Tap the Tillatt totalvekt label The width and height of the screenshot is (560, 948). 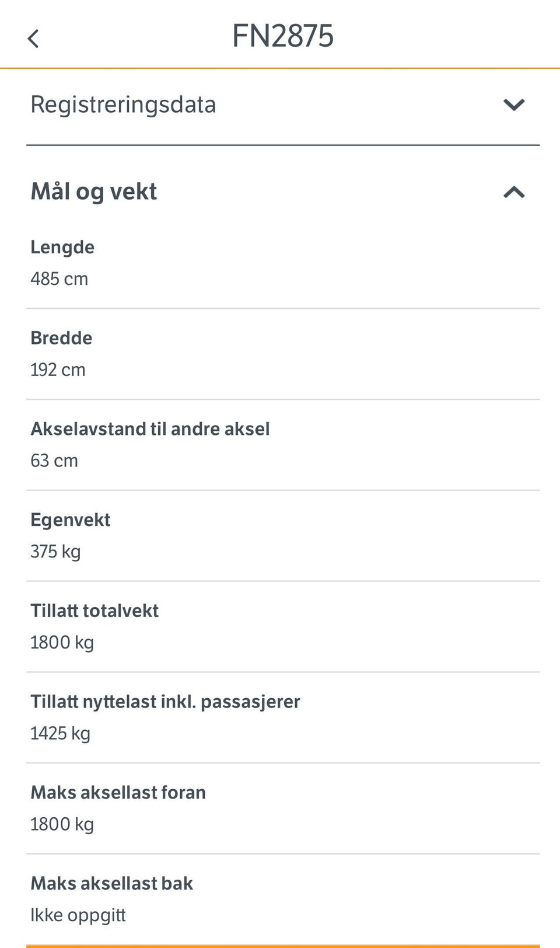[x=94, y=611]
